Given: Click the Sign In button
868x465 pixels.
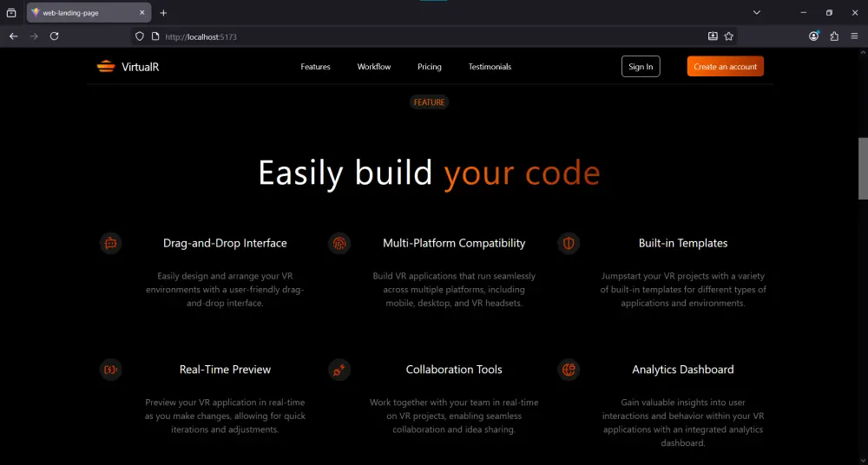Looking at the screenshot, I should point(641,67).
